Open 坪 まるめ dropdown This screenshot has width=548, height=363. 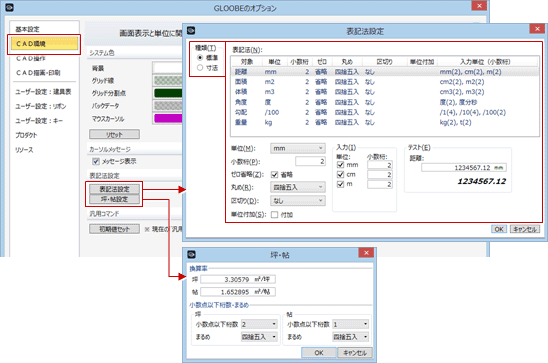(259, 337)
